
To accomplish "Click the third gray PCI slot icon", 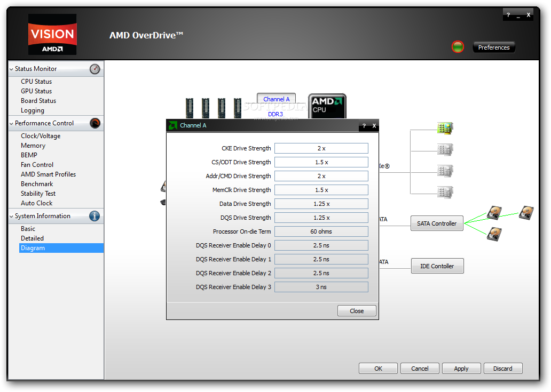I will [x=445, y=171].
